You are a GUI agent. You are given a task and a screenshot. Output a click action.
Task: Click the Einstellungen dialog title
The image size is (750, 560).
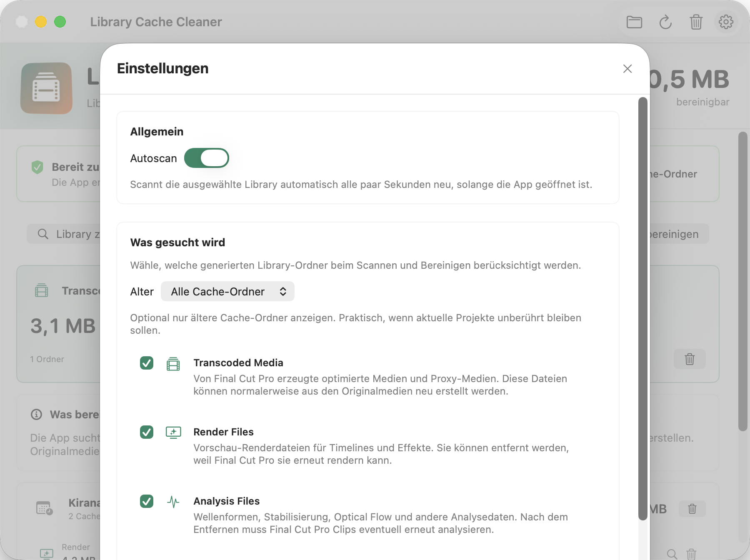point(162,68)
